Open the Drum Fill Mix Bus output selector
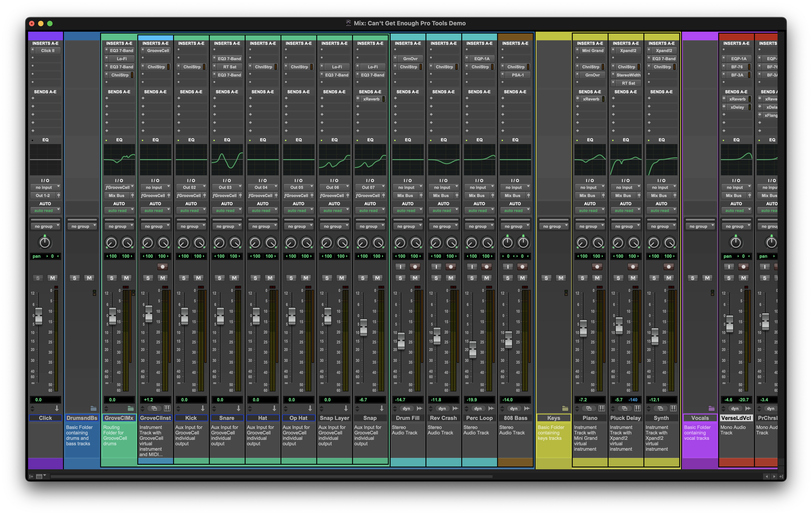Viewport: 812px width, 515px height. [x=406, y=195]
